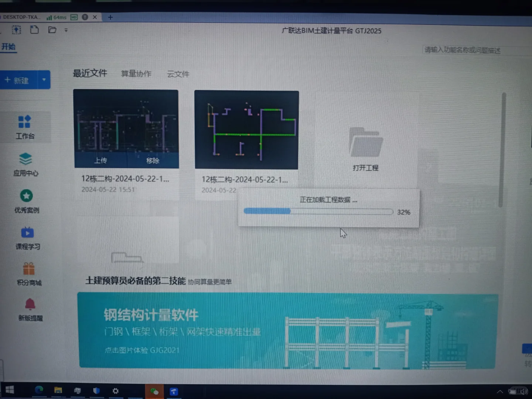Select the upload/import icon in toolbar
Image resolution: width=532 pixels, height=399 pixels.
click(x=16, y=30)
